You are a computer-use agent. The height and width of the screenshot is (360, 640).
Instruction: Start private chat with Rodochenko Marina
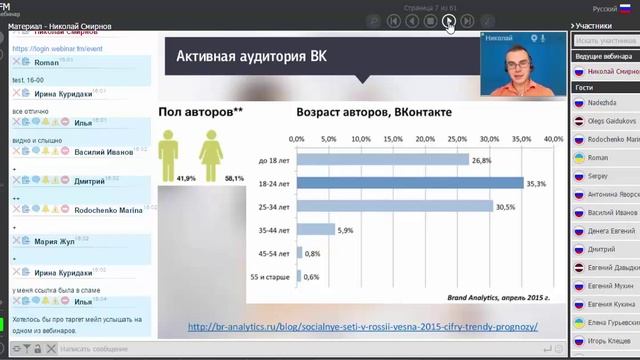(x=36, y=209)
